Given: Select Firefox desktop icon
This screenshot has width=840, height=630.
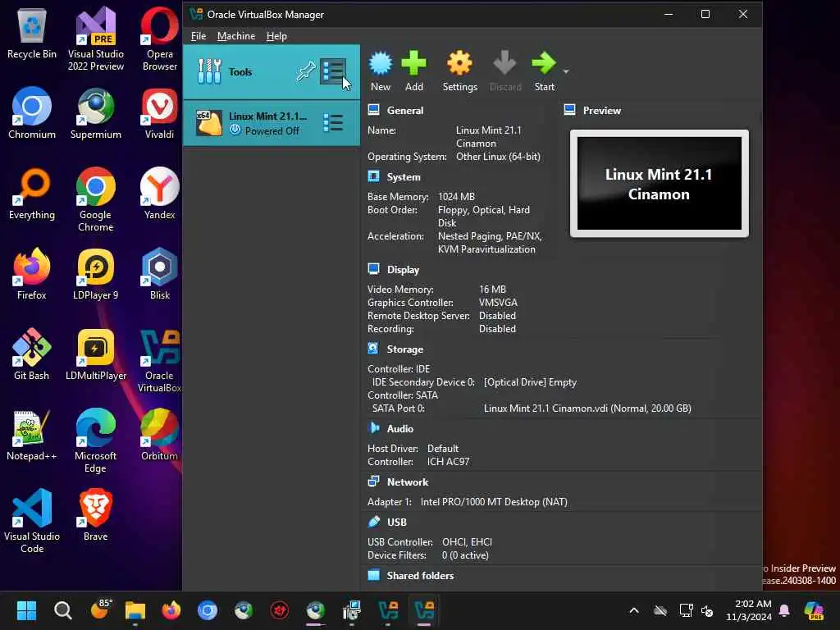Looking at the screenshot, I should pos(32,274).
